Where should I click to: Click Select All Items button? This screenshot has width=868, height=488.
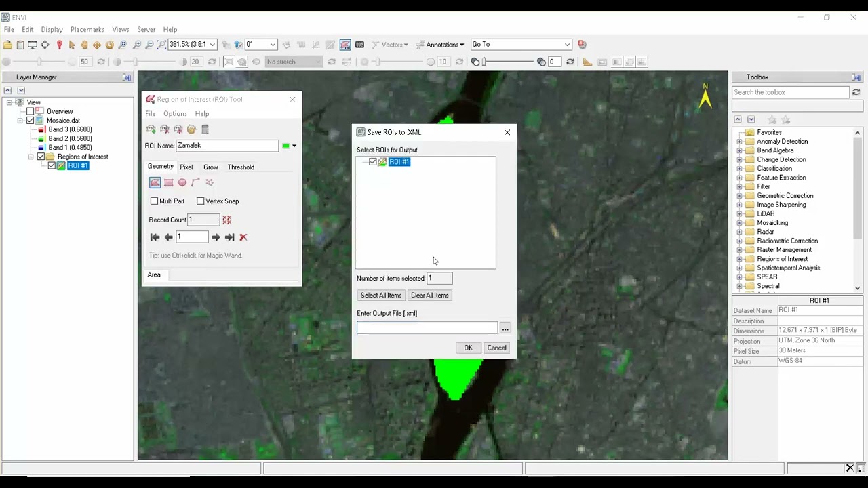tap(381, 296)
